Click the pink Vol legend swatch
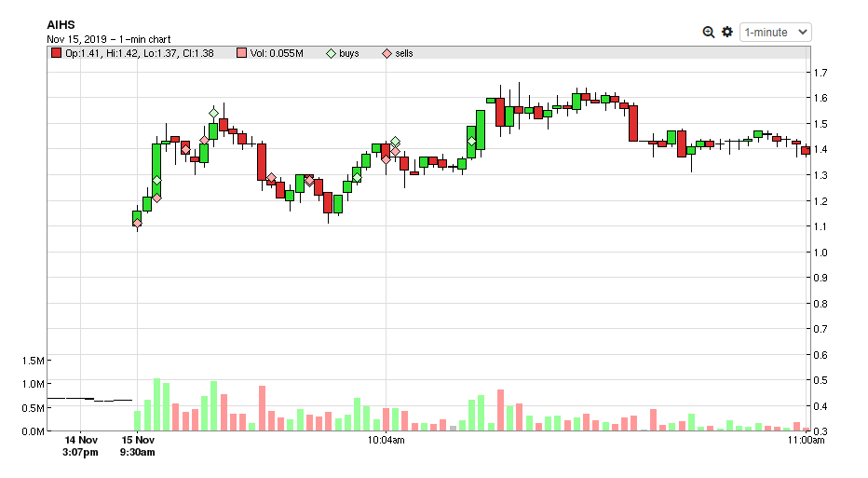This screenshot has width=868, height=478. pyautogui.click(x=241, y=53)
